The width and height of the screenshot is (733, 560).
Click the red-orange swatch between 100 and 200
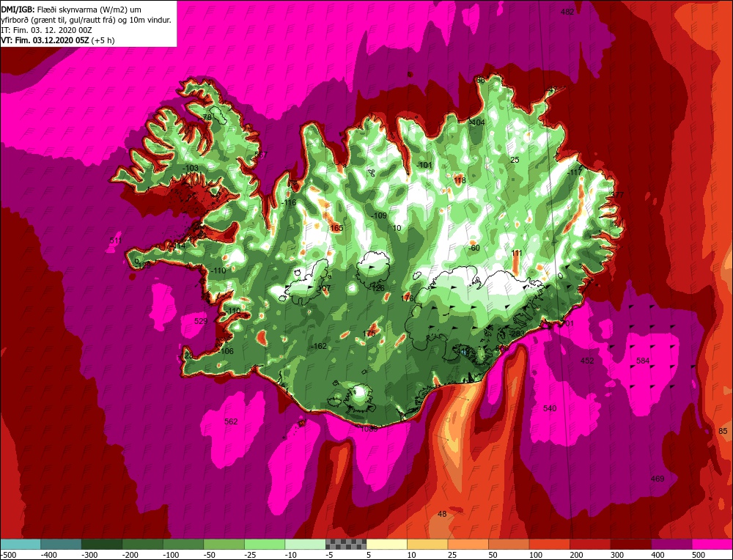549,544
